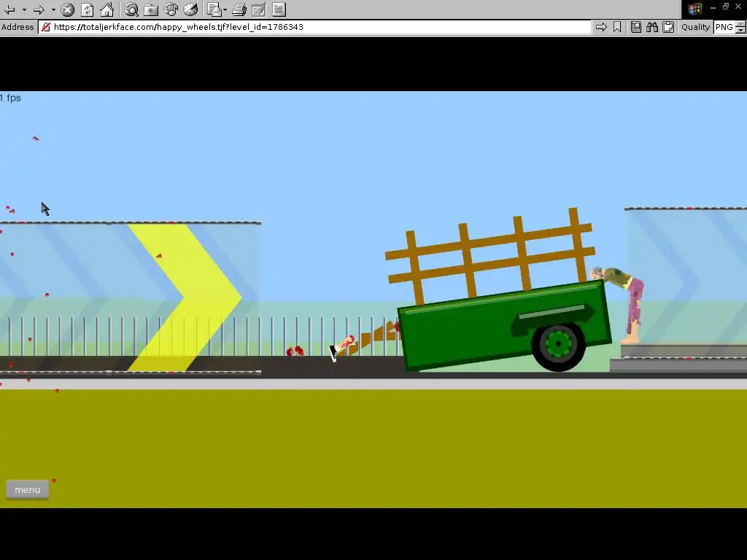Open the search magnifier globe icon
The image size is (747, 560).
(131, 9)
